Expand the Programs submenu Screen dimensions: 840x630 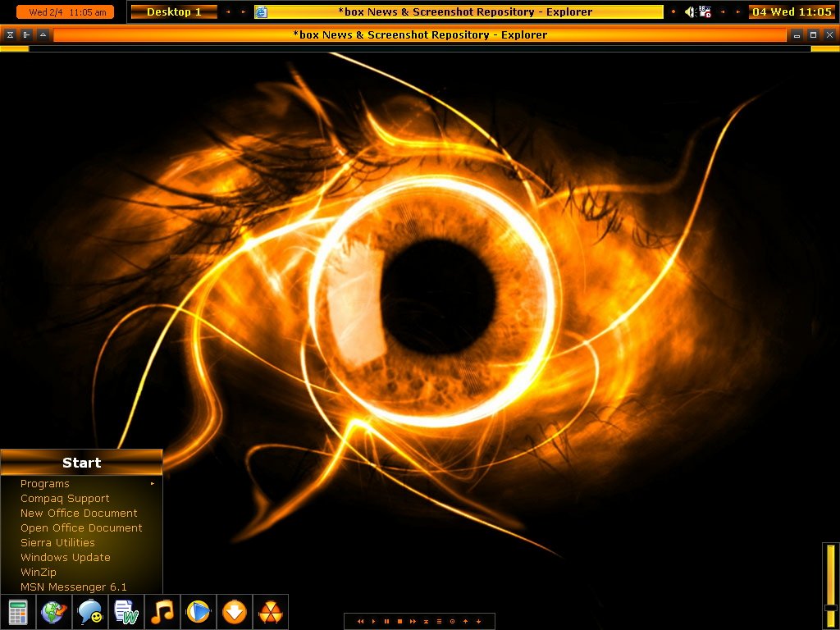(x=81, y=484)
